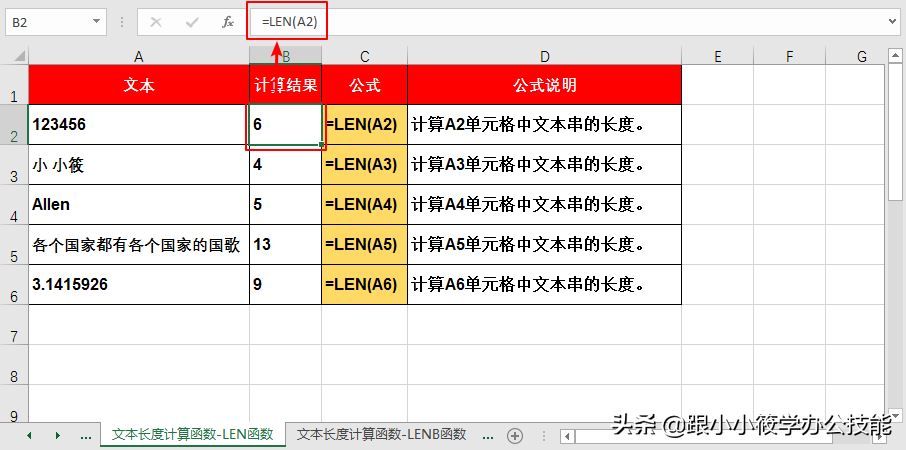906x450 pixels.
Task: Select column A header
Action: [x=139, y=56]
